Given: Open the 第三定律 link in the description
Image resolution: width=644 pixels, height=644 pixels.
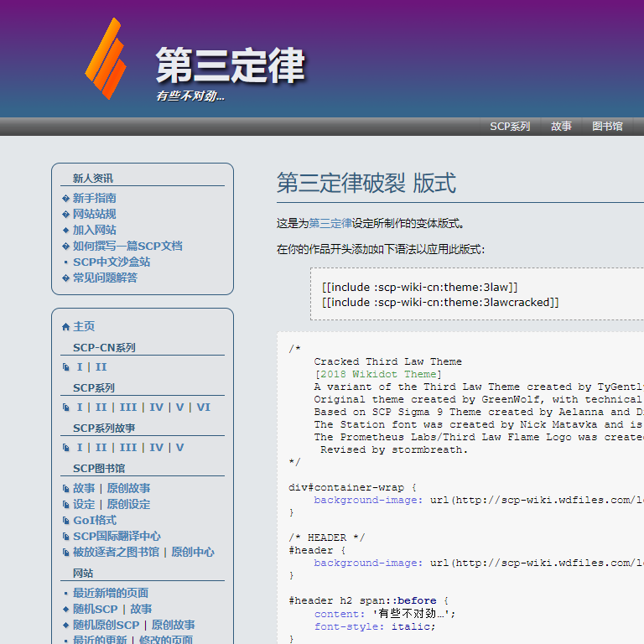Looking at the screenshot, I should click(330, 224).
